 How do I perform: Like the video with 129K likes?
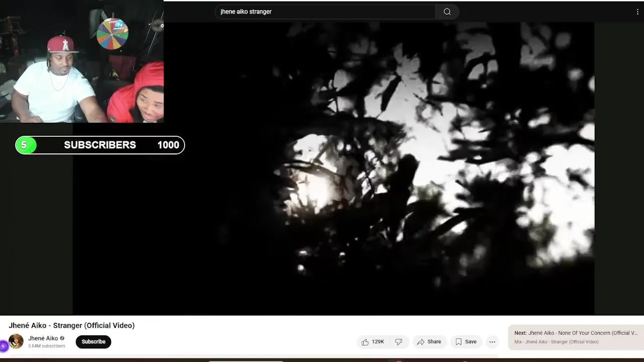tap(373, 342)
